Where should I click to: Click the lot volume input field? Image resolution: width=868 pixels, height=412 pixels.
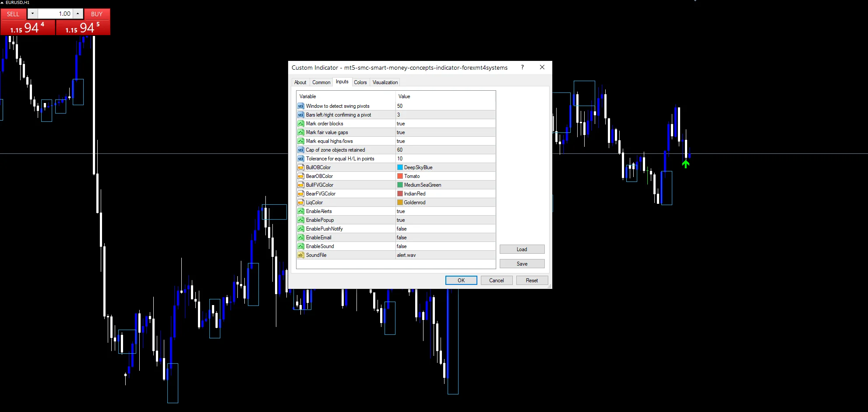pyautogui.click(x=55, y=14)
